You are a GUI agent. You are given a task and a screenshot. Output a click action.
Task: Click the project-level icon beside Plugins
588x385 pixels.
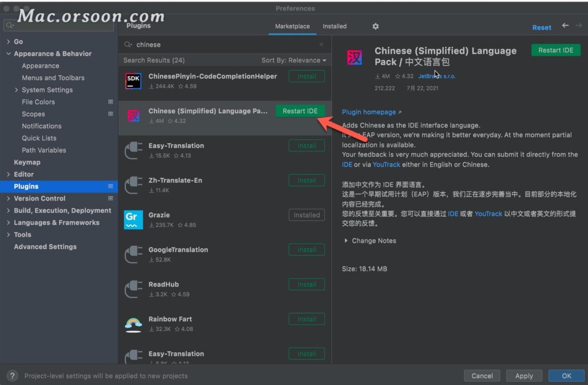pos(110,186)
